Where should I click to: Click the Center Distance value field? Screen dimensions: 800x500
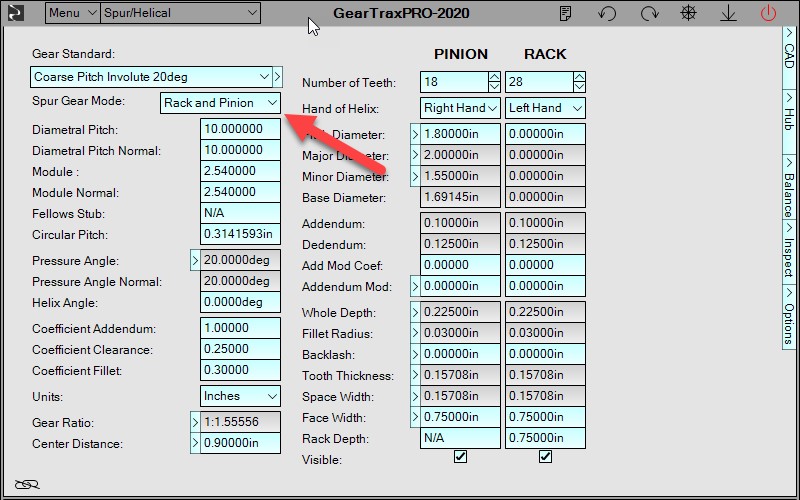click(240, 443)
